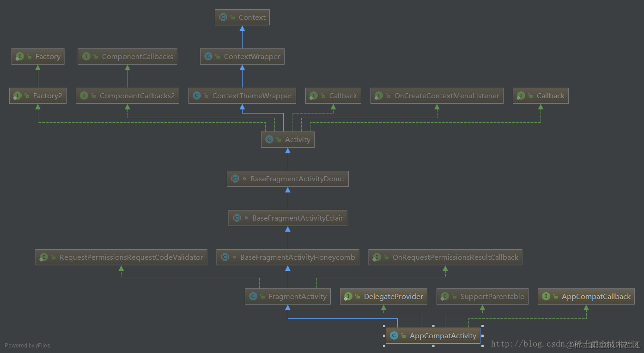The height and width of the screenshot is (353, 644).
Task: Select the "ComponentCallbacks2" label text
Action: coord(138,96)
